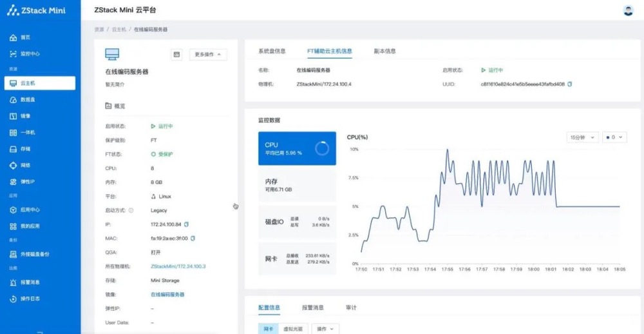Click the 8 GB memory value
The width and height of the screenshot is (644, 334).
tap(157, 182)
